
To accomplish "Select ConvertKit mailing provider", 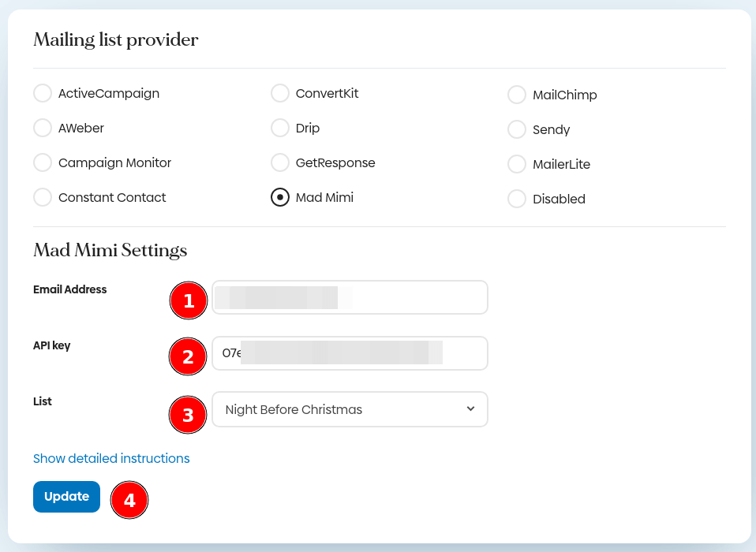I will [x=279, y=93].
